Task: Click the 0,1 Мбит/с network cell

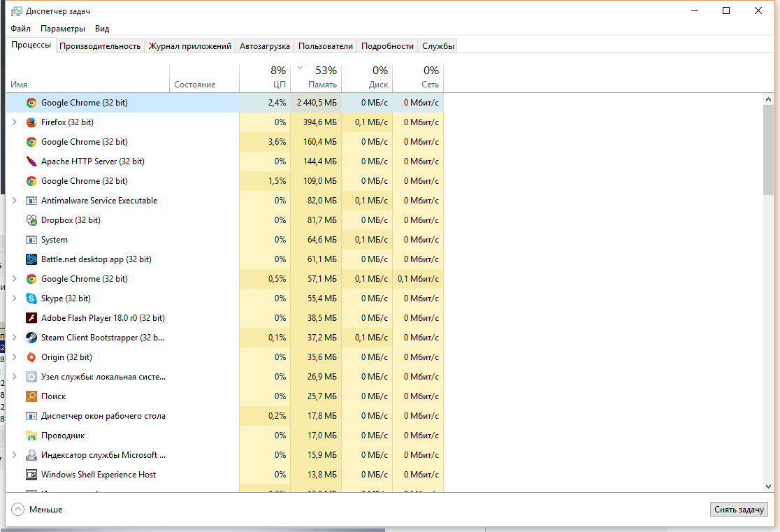Action: pyautogui.click(x=418, y=279)
